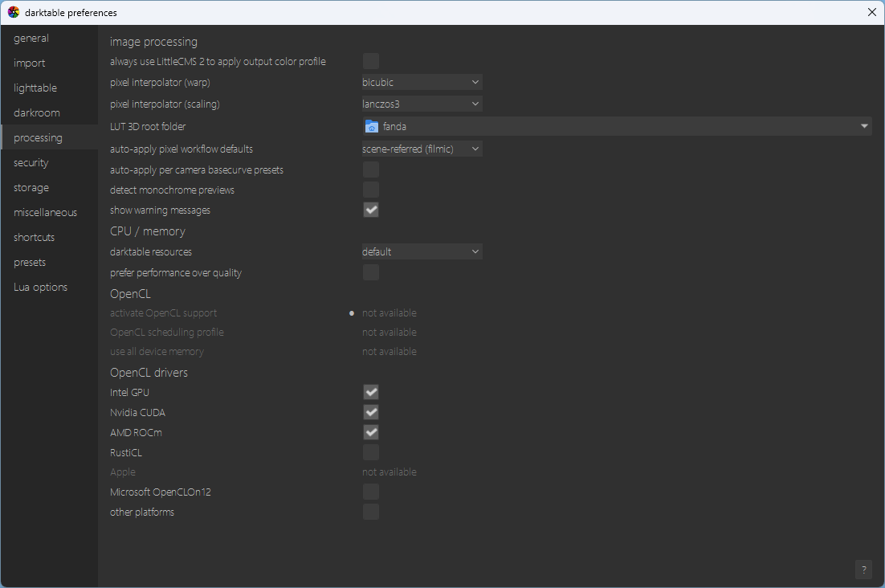
Task: Toggle prefer performance over quality
Action: 371,272
